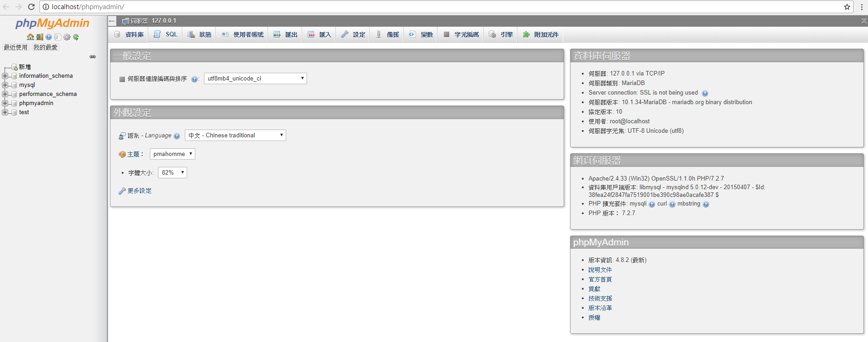Open Chrome three-dot menu
Screen dimensions: 868x342
[862, 7]
